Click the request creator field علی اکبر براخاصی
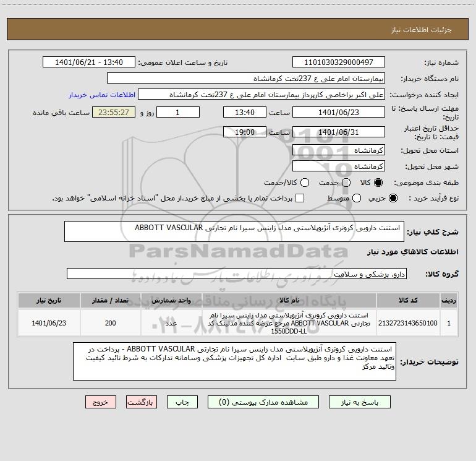Image resolution: width=476 pixels, height=461 pixels. coord(261,95)
